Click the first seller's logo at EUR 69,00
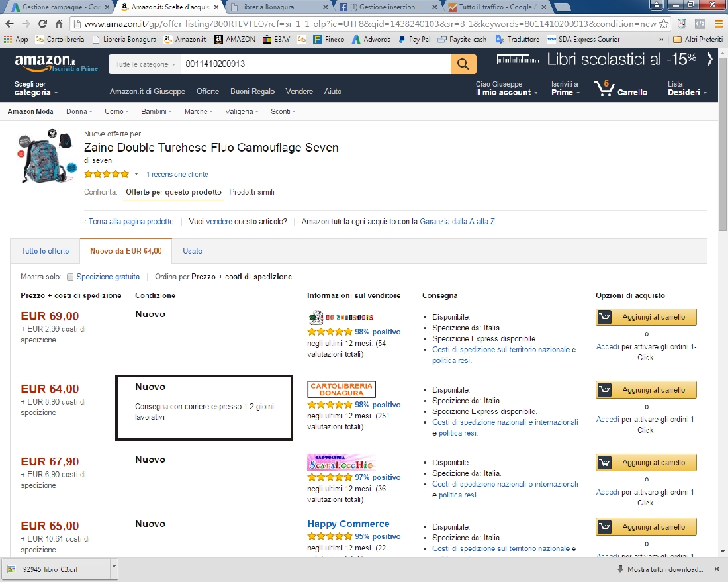This screenshot has height=582, width=728. 340,317
